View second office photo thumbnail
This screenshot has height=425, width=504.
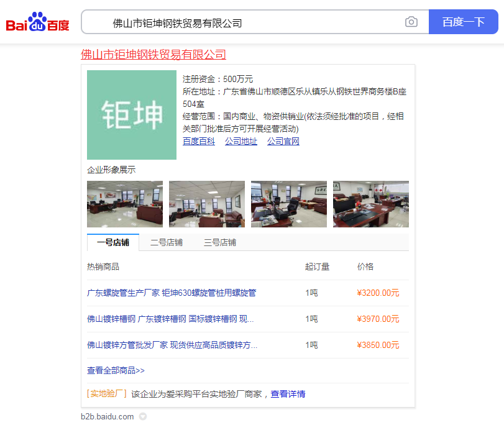tap(207, 204)
